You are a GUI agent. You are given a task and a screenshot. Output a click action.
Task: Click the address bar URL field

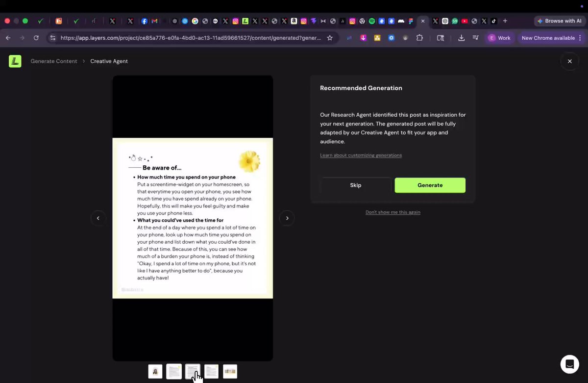191,38
